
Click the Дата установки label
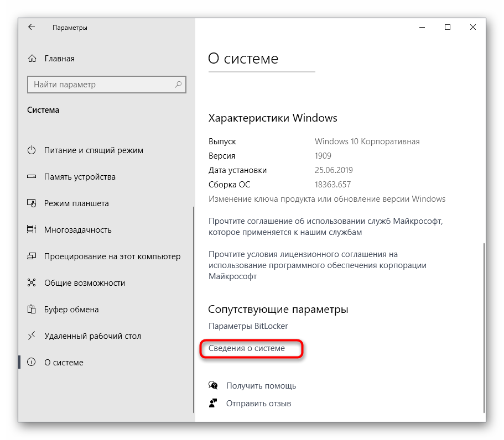click(237, 170)
